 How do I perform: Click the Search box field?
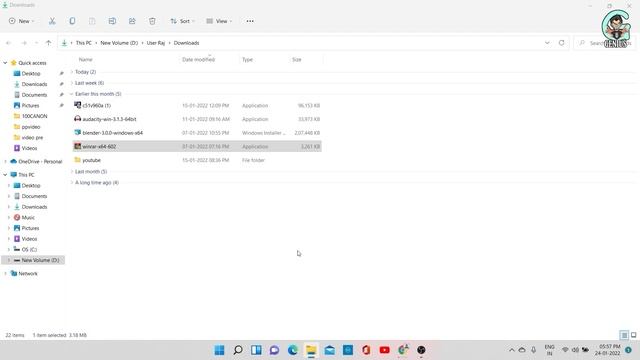coord(604,43)
